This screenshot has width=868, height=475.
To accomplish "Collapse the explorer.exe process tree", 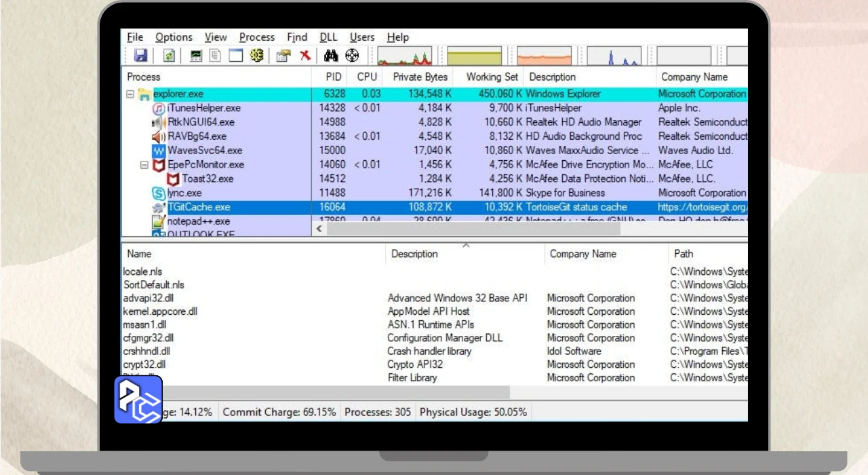I will click(x=130, y=94).
